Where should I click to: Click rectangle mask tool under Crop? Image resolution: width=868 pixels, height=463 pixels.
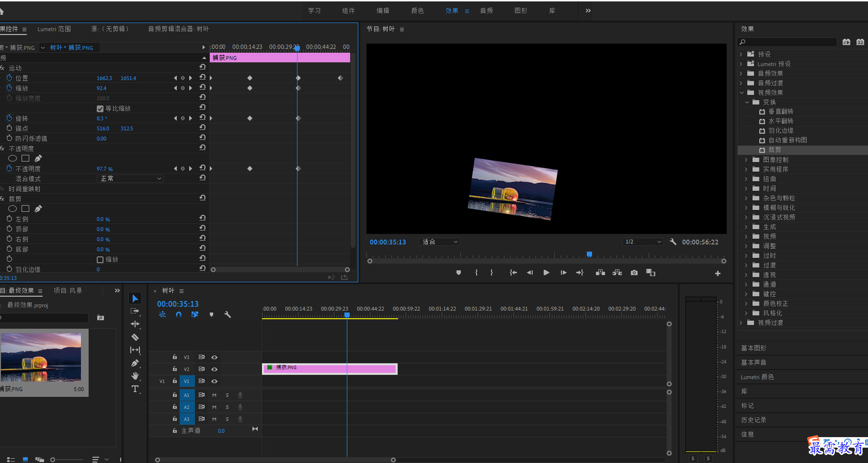pyautogui.click(x=25, y=208)
